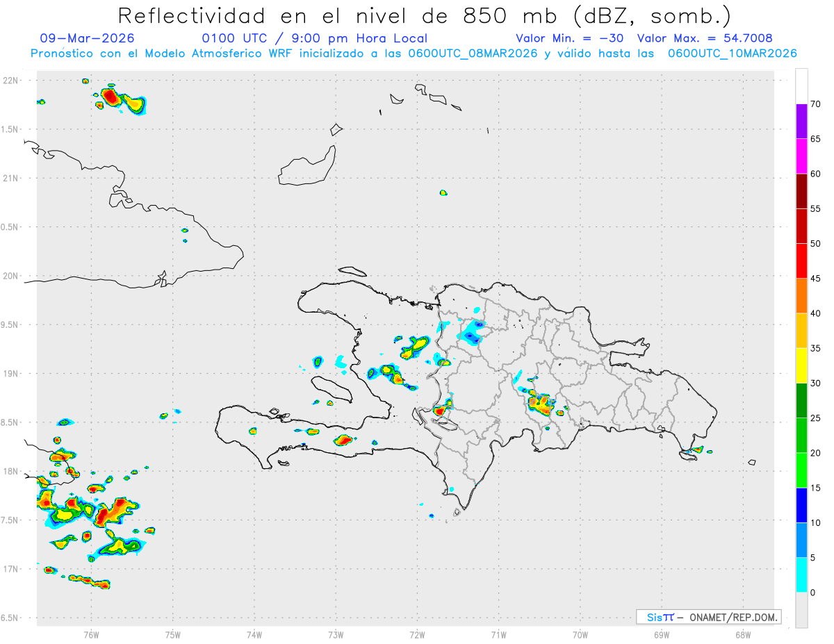
Task: Pick the yellow 30–35 dBZ legend color
Action: click(x=801, y=365)
